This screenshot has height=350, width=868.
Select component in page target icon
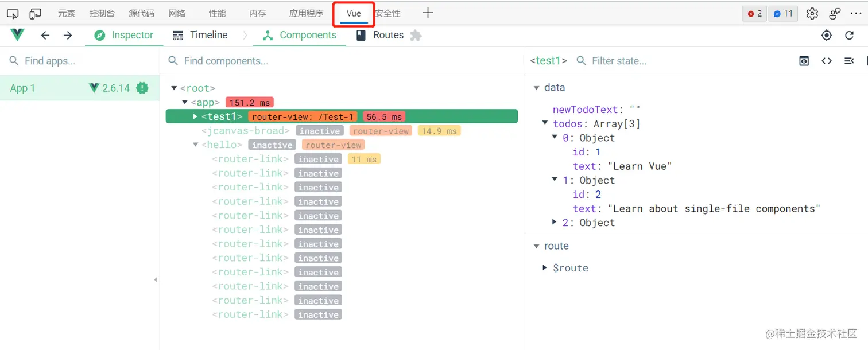point(827,36)
